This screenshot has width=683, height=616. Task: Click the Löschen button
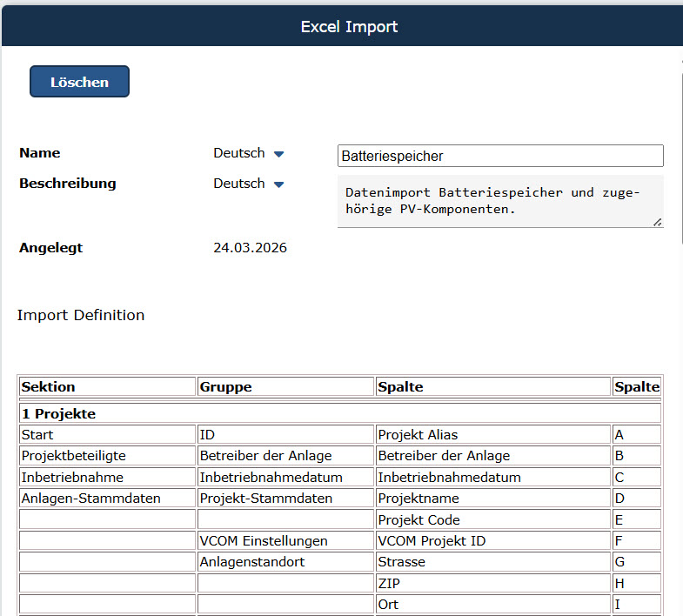tap(79, 82)
